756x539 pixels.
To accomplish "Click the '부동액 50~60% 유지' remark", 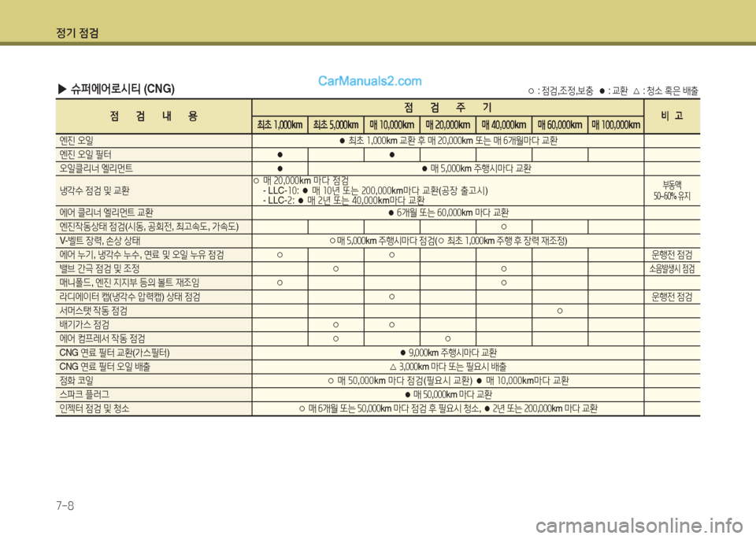I will click(x=672, y=190).
